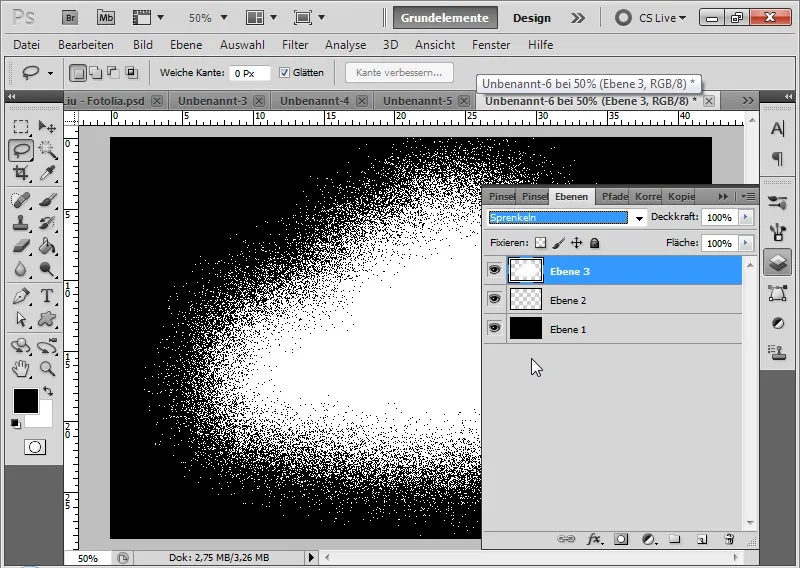800x568 pixels.
Task: Toggle lock position
Action: (x=577, y=243)
